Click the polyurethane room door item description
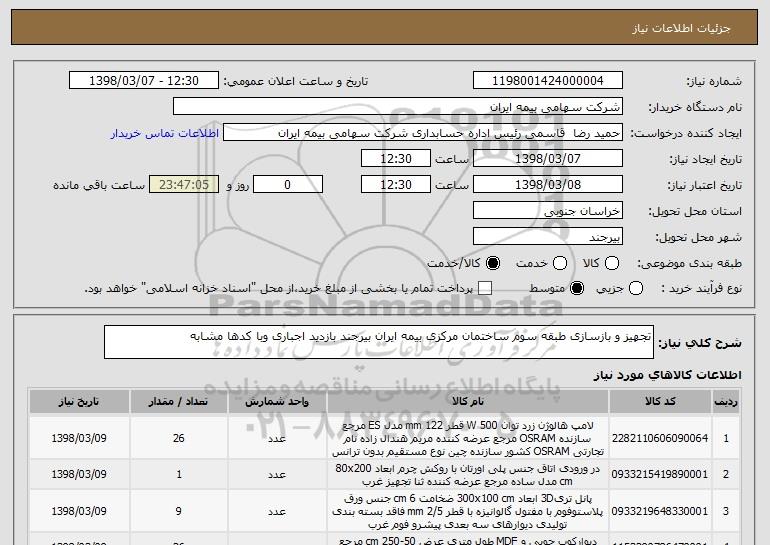Image resolution: width=770 pixels, height=545 pixels. [x=468, y=474]
